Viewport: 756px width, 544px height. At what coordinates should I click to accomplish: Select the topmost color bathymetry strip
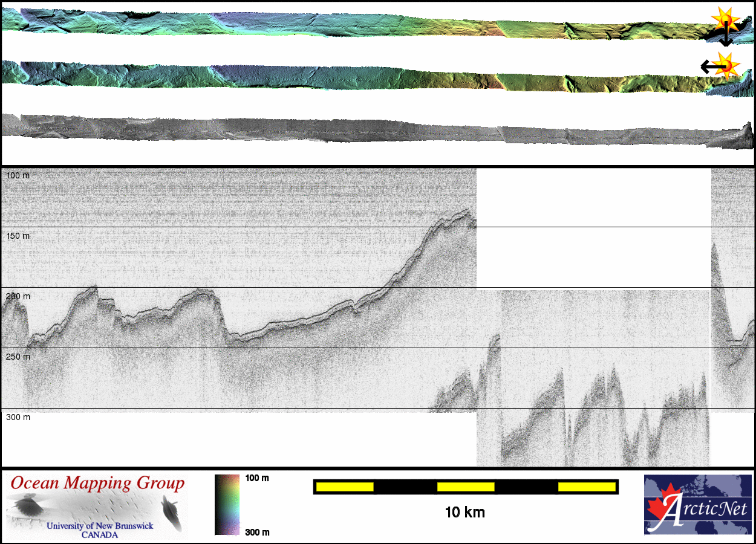pyautogui.click(x=363, y=24)
